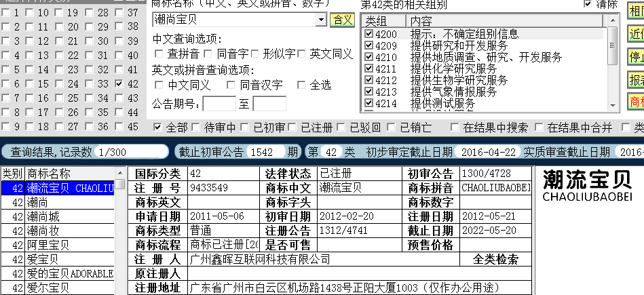This screenshot has height=295, width=644.
Task: Check the 待审中 status filter
Action: [x=195, y=127]
